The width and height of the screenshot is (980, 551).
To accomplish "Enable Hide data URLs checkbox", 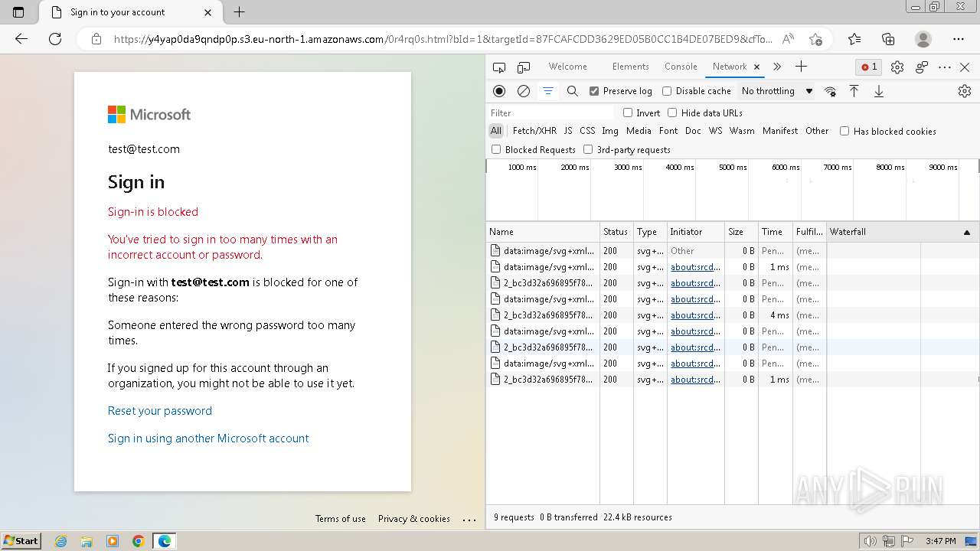I will click(672, 112).
